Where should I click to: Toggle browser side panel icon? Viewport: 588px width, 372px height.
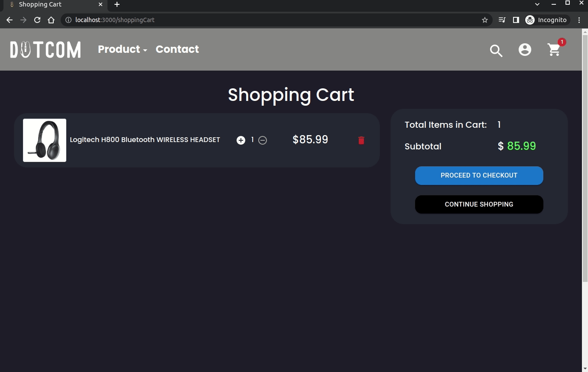click(516, 20)
